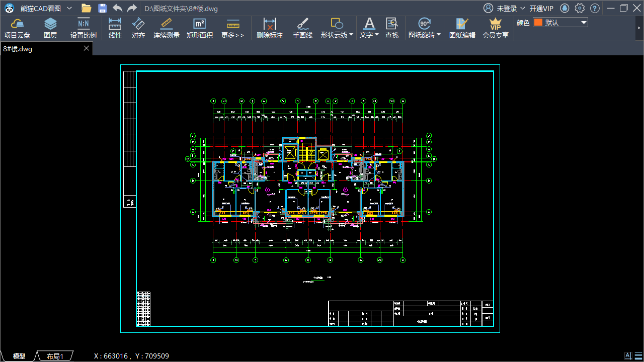Click the orange color swatch
The image size is (644, 362).
pyautogui.click(x=538, y=23)
